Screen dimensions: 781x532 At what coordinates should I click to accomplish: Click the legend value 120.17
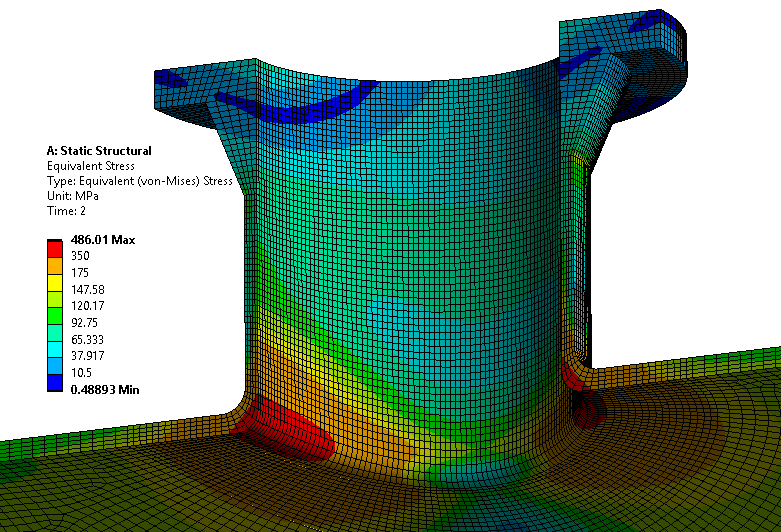88,306
